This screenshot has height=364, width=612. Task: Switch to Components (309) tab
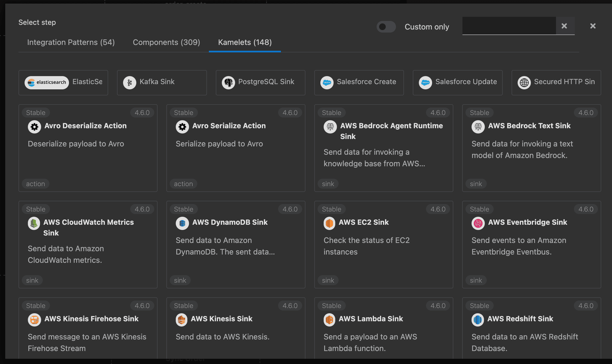click(x=166, y=42)
